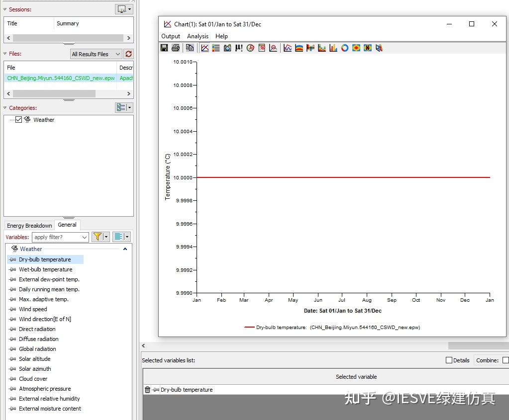Select the dark contour map icon
The image size is (509, 420).
368,48
